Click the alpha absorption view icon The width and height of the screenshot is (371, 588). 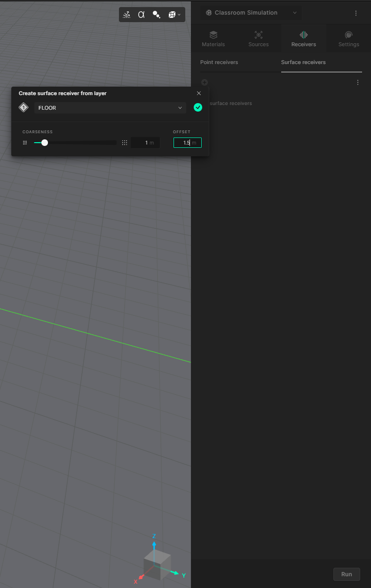[141, 15]
